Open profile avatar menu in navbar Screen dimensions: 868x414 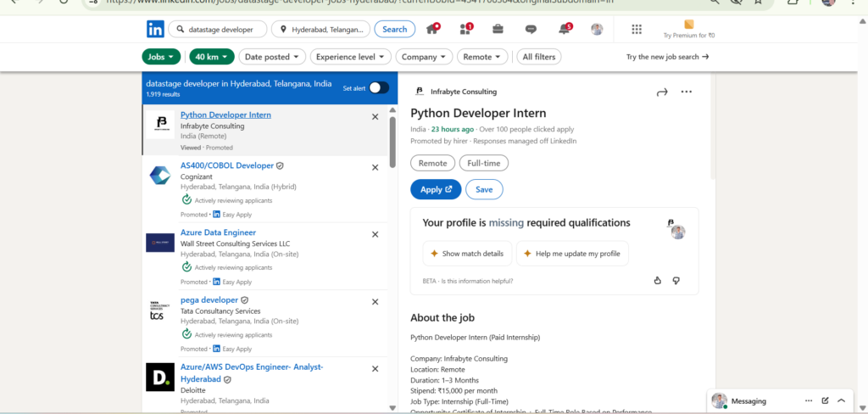pyautogui.click(x=597, y=30)
